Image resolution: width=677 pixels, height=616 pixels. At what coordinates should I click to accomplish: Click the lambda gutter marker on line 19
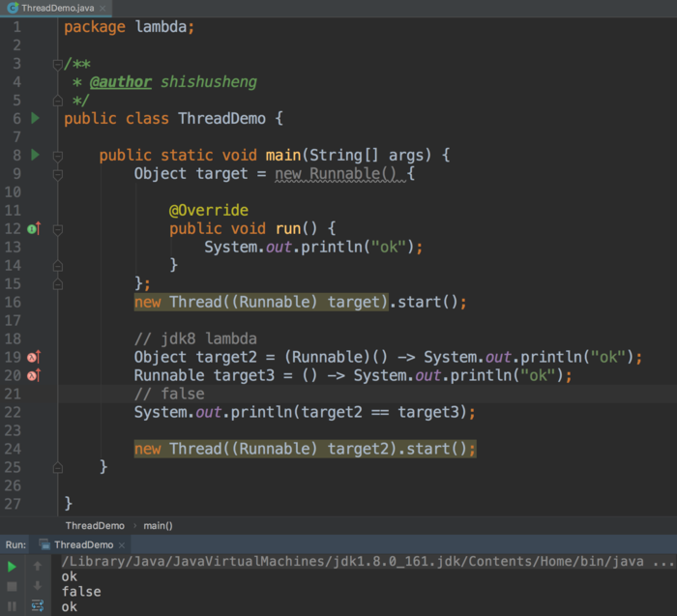click(34, 357)
